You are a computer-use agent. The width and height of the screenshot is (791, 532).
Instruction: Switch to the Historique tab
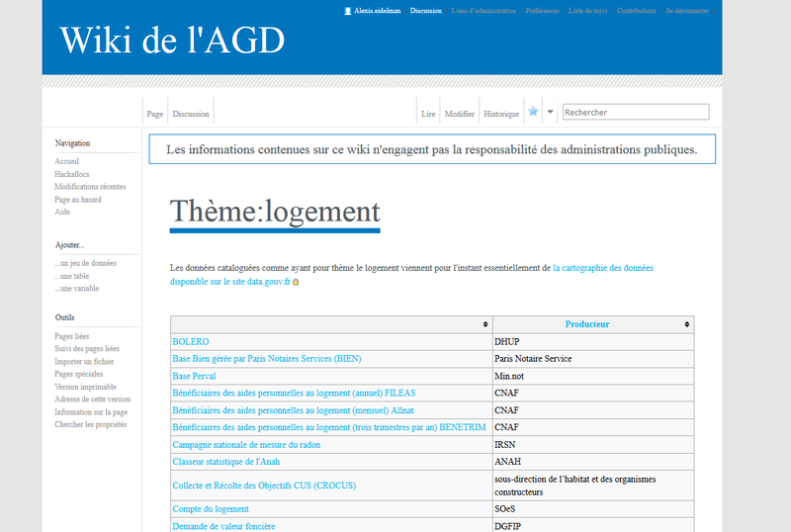pos(501,114)
